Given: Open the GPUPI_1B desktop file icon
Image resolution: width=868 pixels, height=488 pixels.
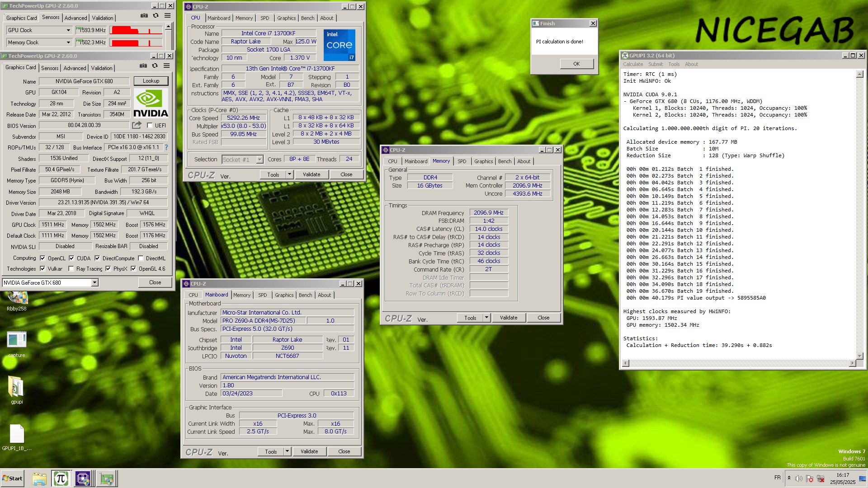Looking at the screenshot, I should [17, 437].
